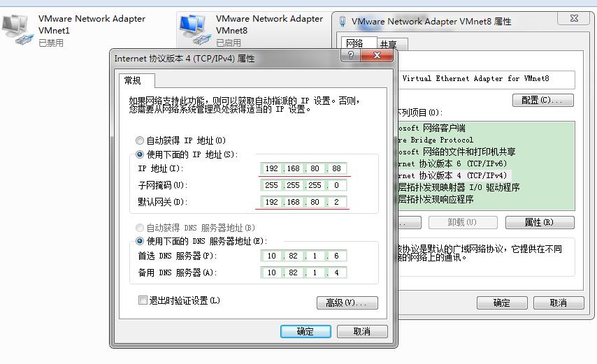Select 自动获得 IP 地址 radio button
597x364 pixels.
coord(140,140)
